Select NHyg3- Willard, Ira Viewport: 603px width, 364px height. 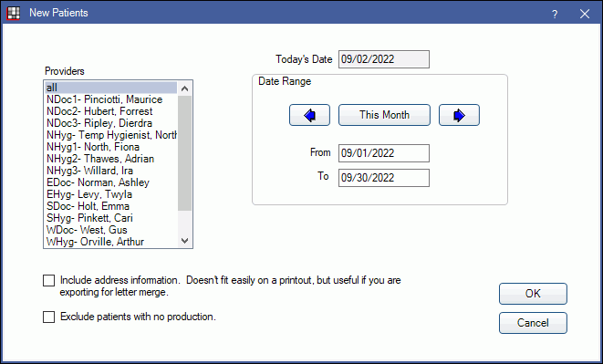(110, 171)
